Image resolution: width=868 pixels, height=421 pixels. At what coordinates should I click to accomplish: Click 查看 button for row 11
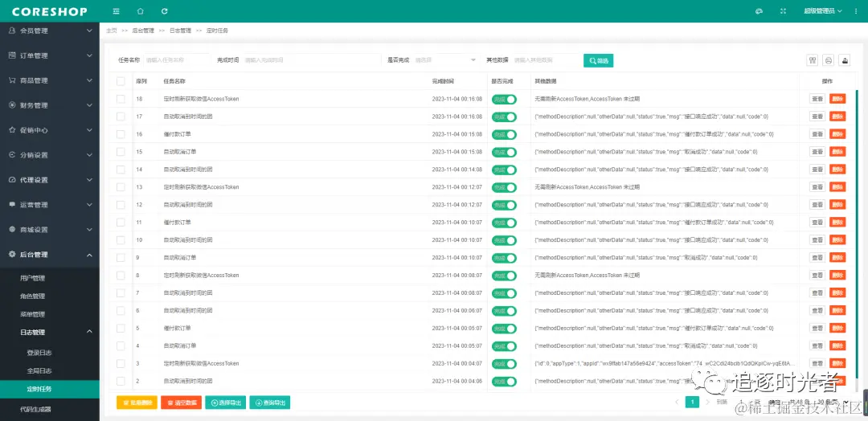click(x=817, y=223)
